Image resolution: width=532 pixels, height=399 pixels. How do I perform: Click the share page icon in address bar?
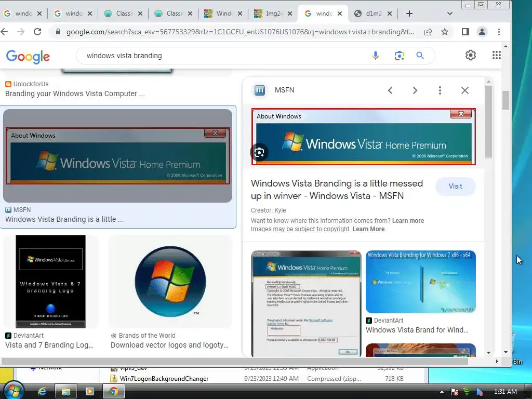[x=428, y=32]
